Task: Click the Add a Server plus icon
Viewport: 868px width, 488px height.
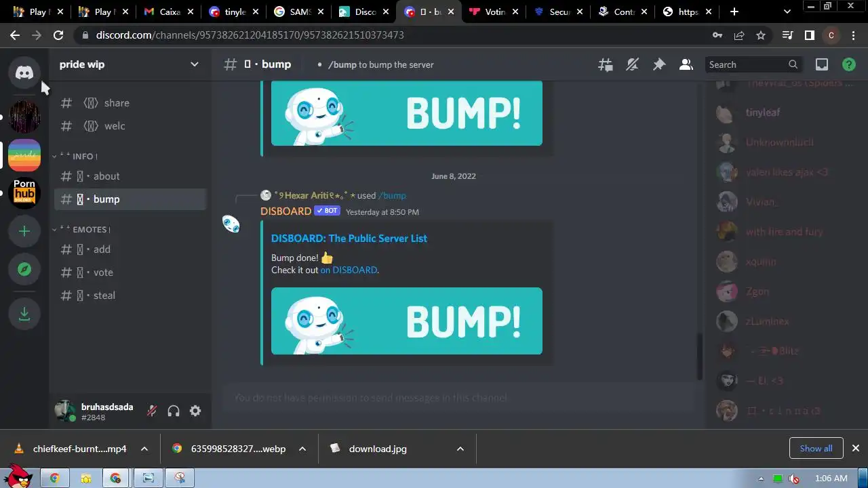Action: [x=24, y=231]
